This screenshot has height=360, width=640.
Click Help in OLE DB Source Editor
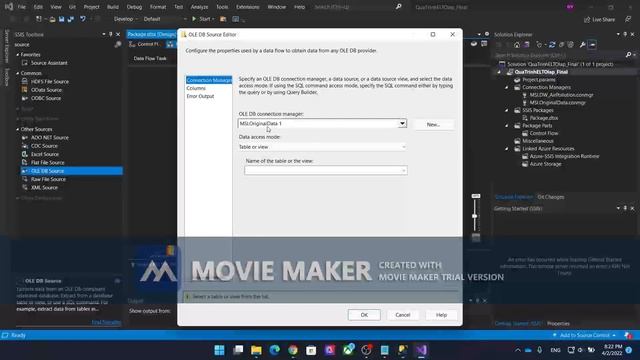point(441,315)
